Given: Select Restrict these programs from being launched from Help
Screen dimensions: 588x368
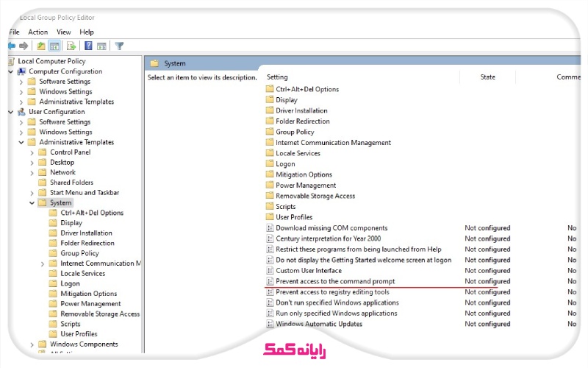Looking at the screenshot, I should pyautogui.click(x=359, y=250).
